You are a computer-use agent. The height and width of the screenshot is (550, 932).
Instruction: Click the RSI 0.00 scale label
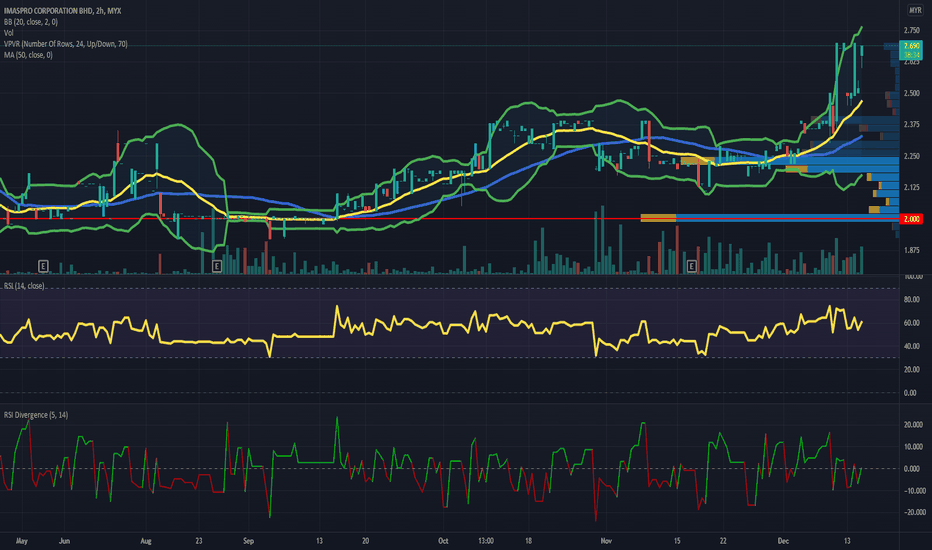(x=910, y=392)
